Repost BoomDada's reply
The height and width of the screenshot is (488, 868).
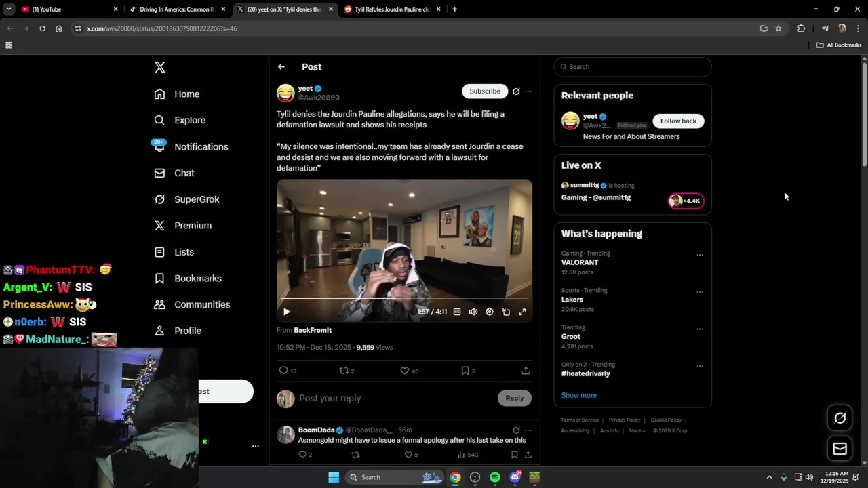pyautogui.click(x=355, y=455)
